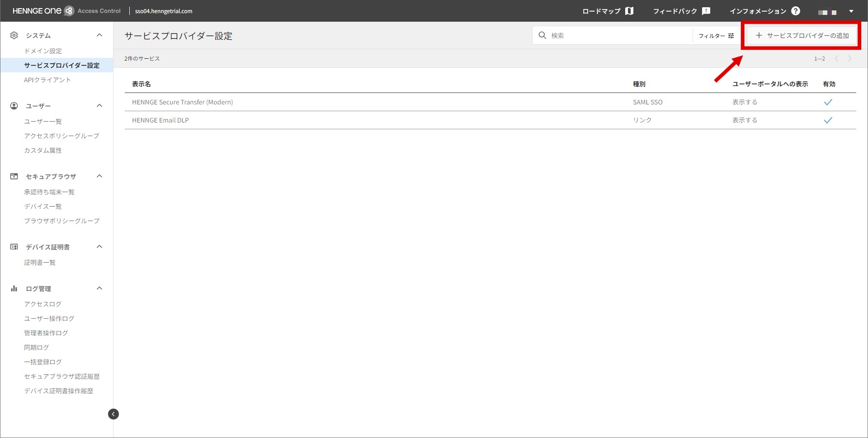868x438 pixels.
Task: Click the enabled checkmark for HENNGE Secure Transfer
Action: (x=828, y=102)
